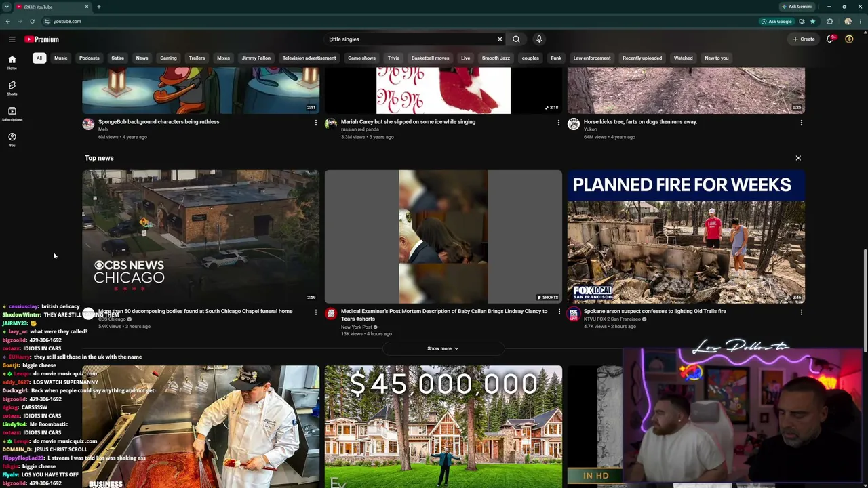Open site information for youtube.com

[46, 21]
